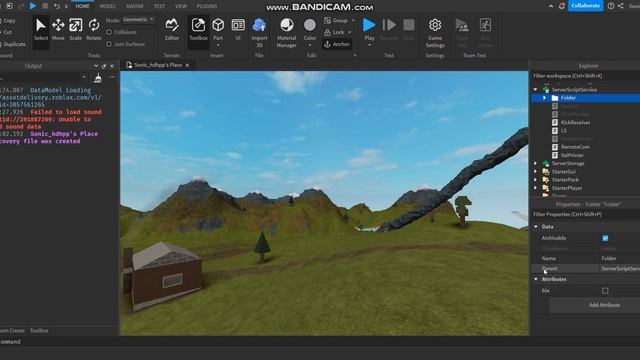The image size is (640, 360).
Task: Open the Material Manager
Action: 287,33
